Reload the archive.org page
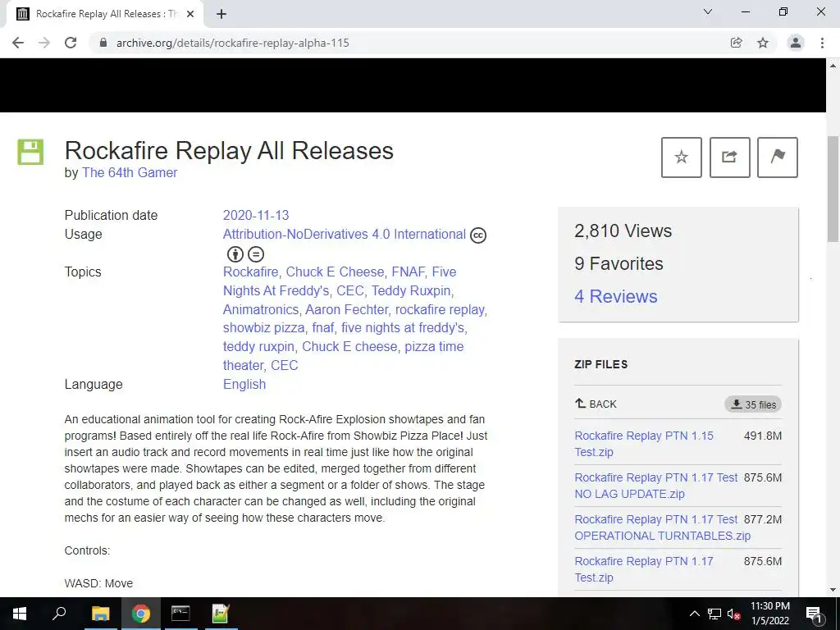 [71, 43]
